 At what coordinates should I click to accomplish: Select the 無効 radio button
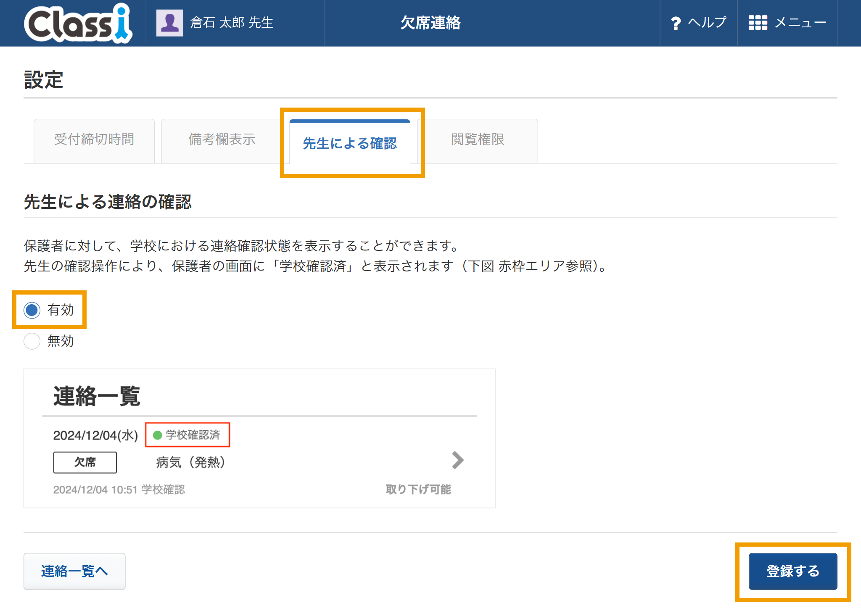(x=32, y=341)
